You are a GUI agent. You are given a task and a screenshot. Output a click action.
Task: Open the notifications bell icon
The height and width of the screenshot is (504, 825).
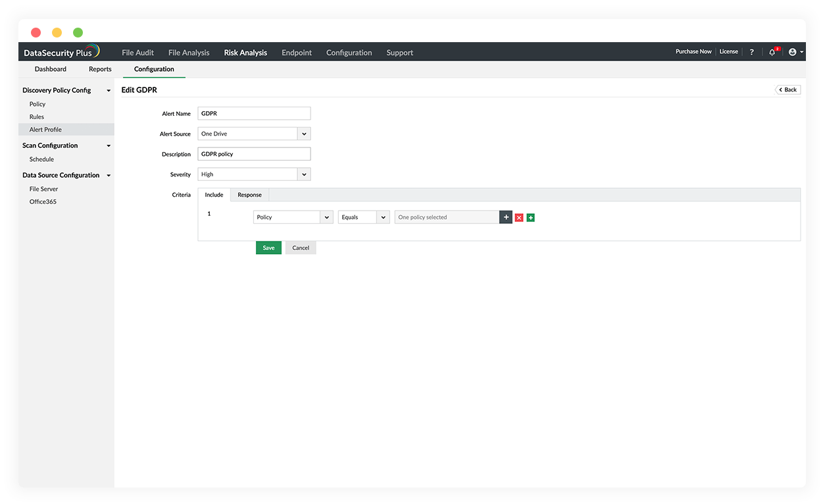(x=772, y=52)
